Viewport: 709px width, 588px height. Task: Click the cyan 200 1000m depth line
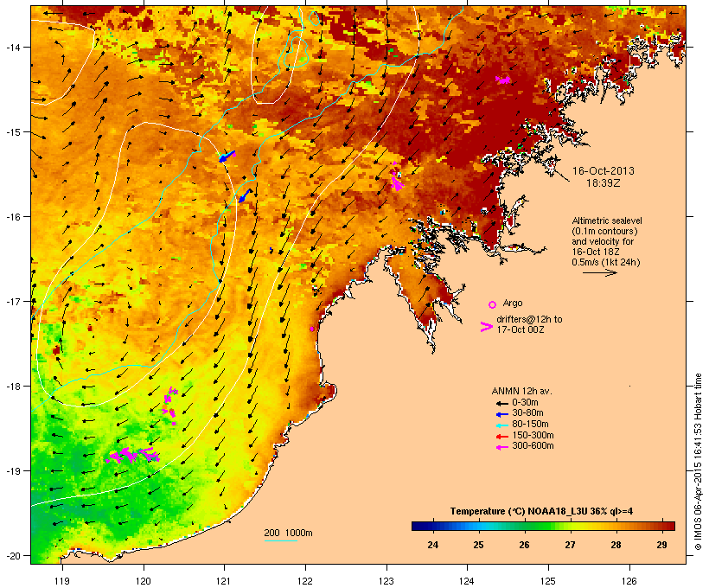click(x=281, y=540)
